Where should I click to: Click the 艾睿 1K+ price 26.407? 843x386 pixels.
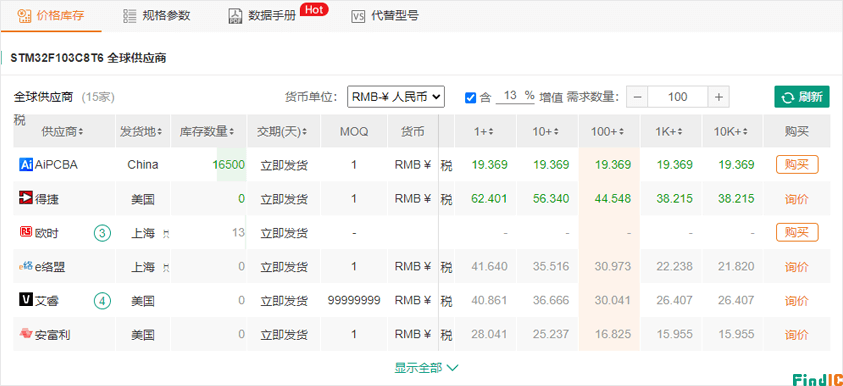[674, 300]
